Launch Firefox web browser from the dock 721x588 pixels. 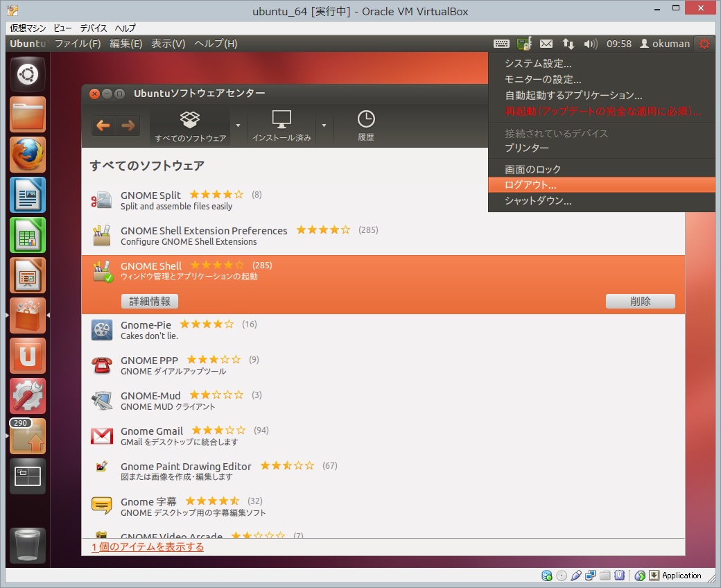[28, 155]
